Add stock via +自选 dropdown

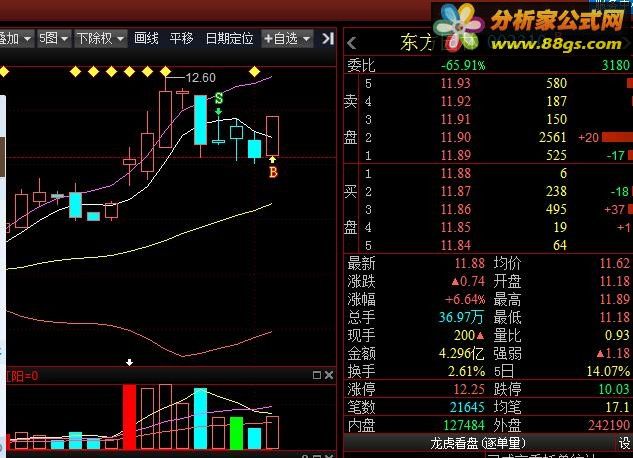[x=287, y=39]
